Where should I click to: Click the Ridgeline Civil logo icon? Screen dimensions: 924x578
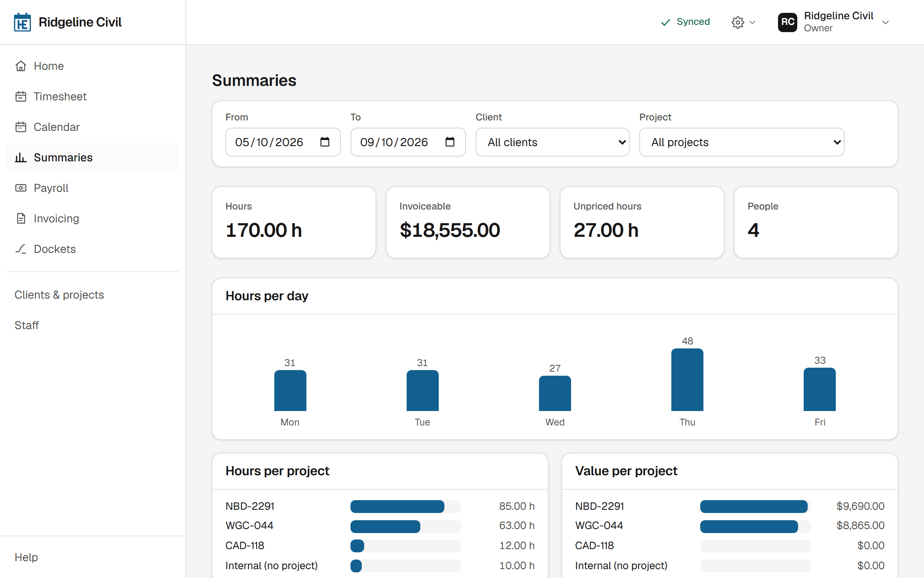pyautogui.click(x=22, y=22)
